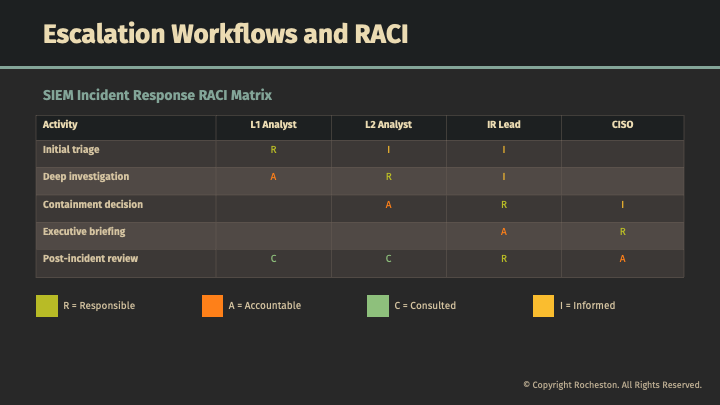Click the 'Activity' column header
The width and height of the screenshot is (720, 405).
[60, 125]
